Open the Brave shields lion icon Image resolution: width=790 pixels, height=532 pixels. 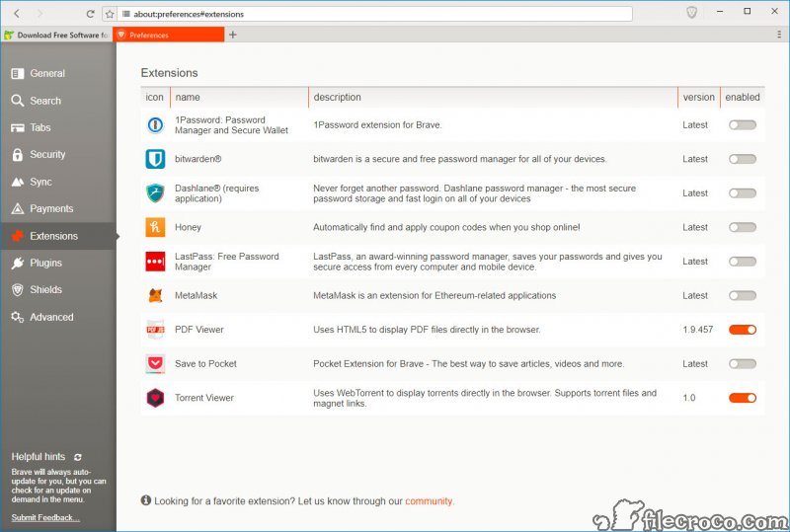(x=692, y=13)
